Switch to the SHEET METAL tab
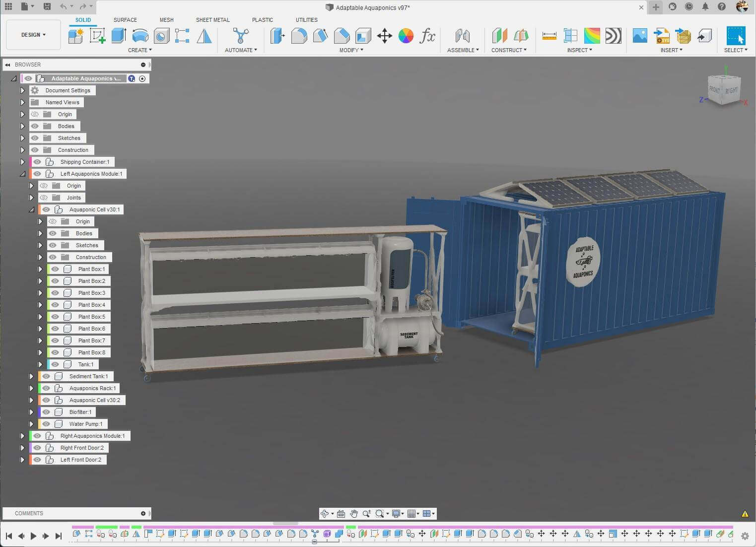The image size is (756, 547). tap(212, 20)
